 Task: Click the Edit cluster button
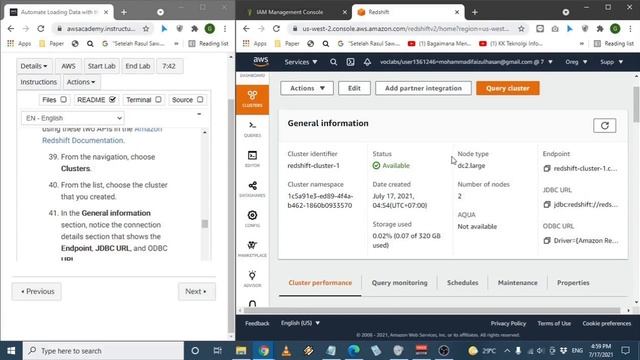coord(354,88)
